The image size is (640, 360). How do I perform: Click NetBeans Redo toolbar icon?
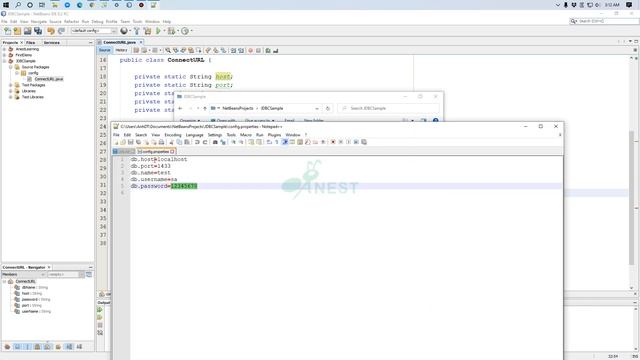[61, 31]
